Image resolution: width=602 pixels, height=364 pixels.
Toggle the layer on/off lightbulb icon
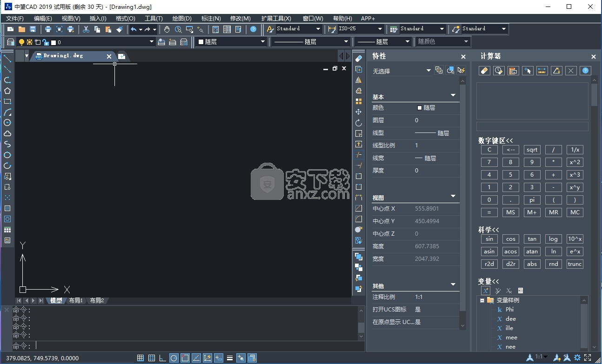[21, 42]
